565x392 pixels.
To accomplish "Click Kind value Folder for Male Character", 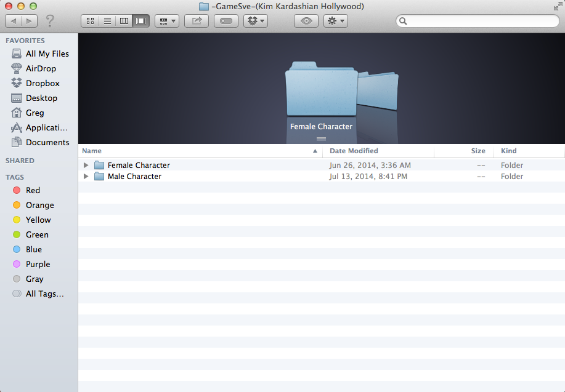I will click(x=511, y=177).
